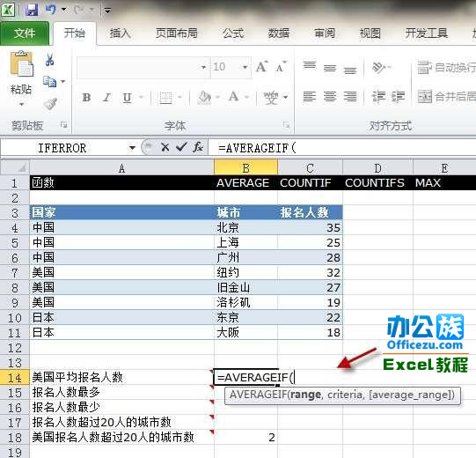Click cell 美国平均报名人数
This screenshot has height=458, width=476.
(121, 377)
